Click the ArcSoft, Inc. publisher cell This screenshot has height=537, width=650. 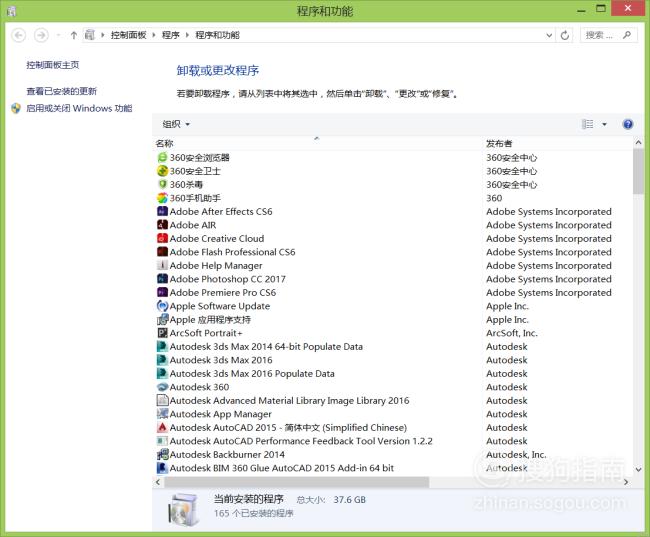(x=512, y=333)
